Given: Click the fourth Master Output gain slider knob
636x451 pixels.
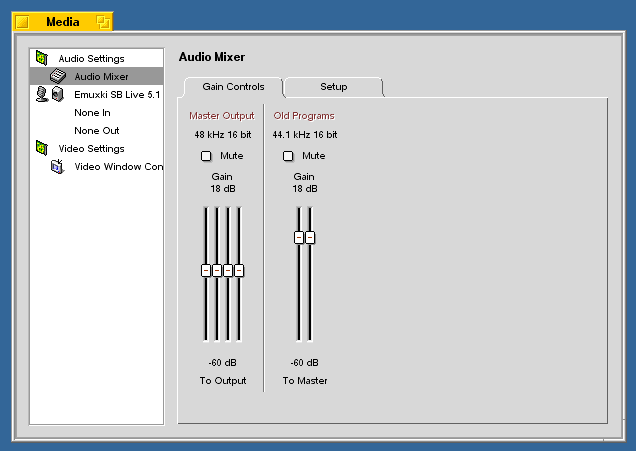Looking at the screenshot, I should coord(239,270).
